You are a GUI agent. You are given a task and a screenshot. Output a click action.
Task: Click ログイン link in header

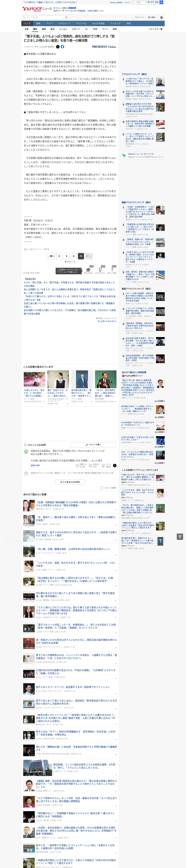tap(57, 11)
